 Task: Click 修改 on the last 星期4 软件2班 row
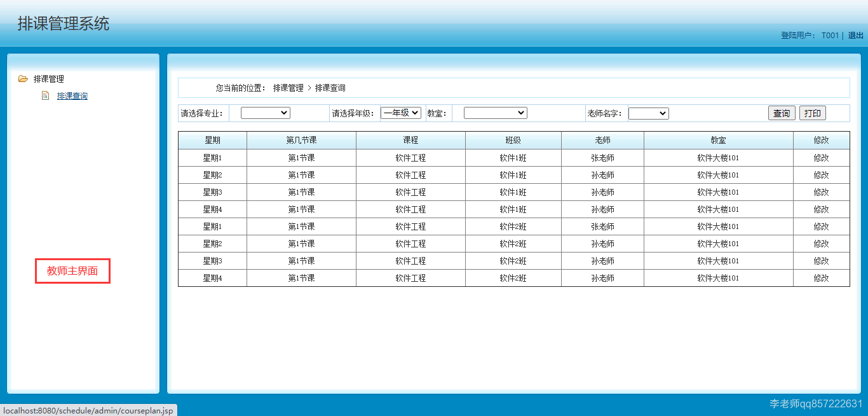coord(821,277)
